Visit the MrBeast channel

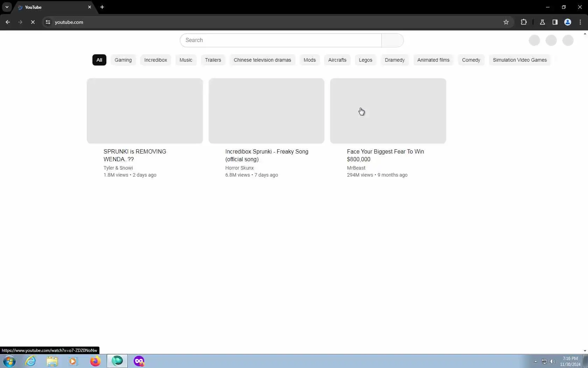point(356,168)
